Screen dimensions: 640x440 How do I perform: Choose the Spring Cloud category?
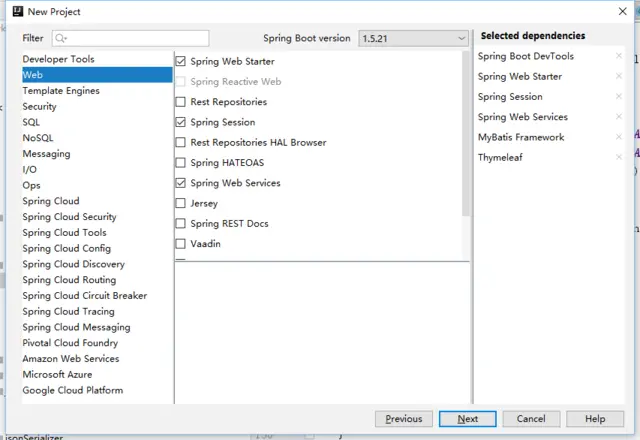pyautogui.click(x=97, y=201)
